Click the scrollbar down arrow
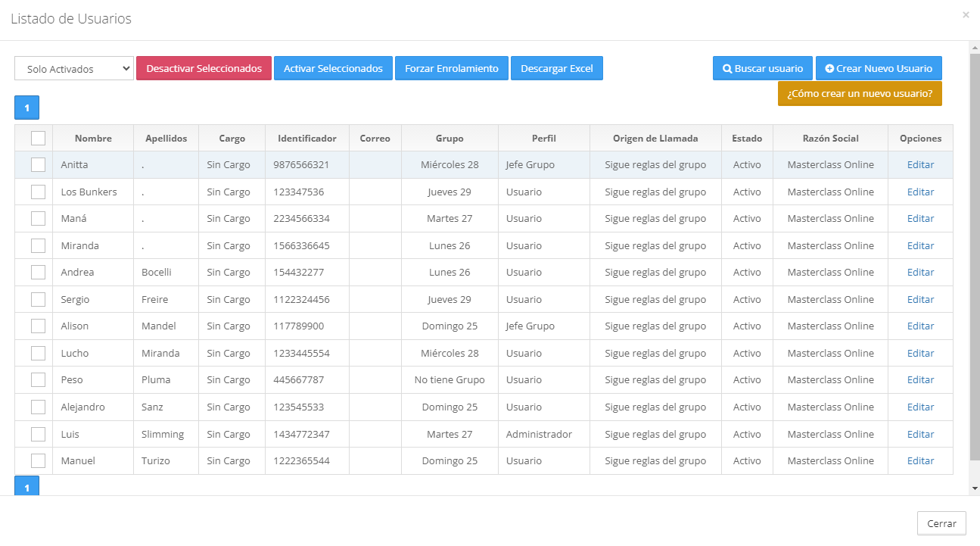 [x=974, y=488]
